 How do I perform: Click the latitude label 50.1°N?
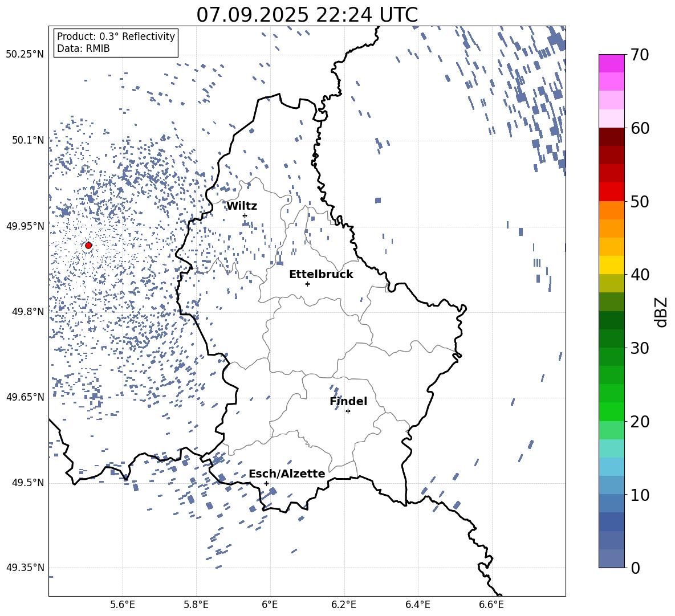(x=29, y=140)
